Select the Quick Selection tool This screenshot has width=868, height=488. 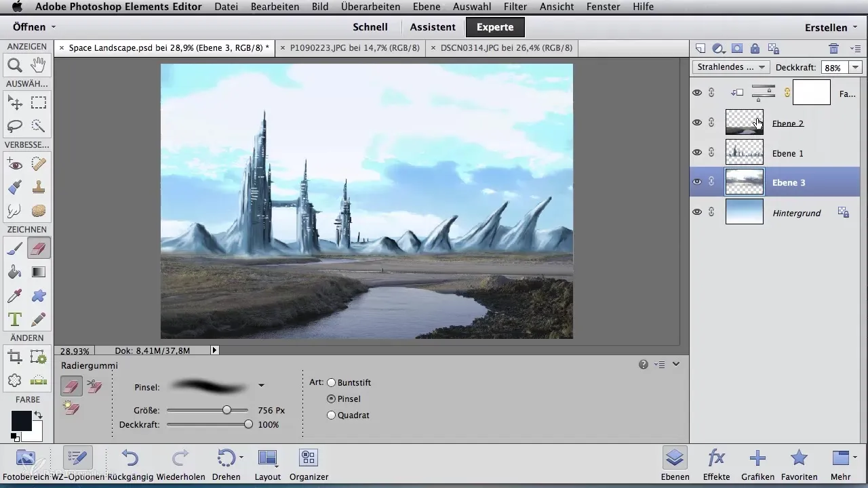tap(39, 126)
